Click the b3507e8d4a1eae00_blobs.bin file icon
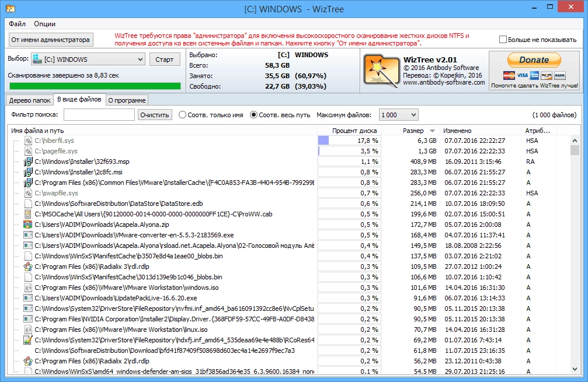The height and width of the screenshot is (382, 588). (x=28, y=256)
